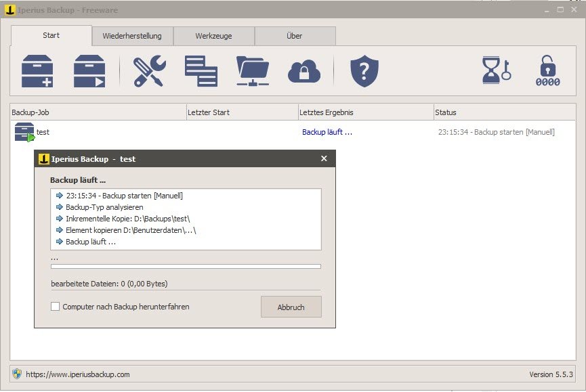Open the Werkzeuge tab
The image size is (586, 392).
tap(214, 36)
